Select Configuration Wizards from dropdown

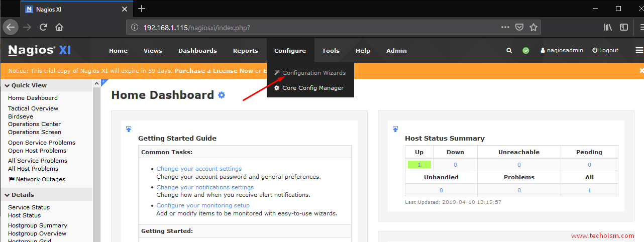click(x=310, y=73)
